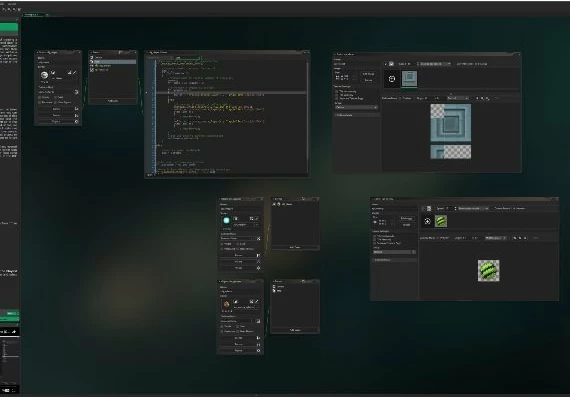
Task: Click collision mask select icon in middle object editor
Action: (258, 238)
